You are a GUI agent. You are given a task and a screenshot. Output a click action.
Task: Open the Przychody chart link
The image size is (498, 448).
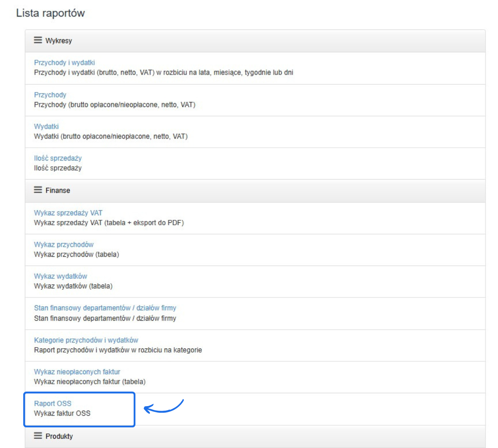[x=50, y=95]
